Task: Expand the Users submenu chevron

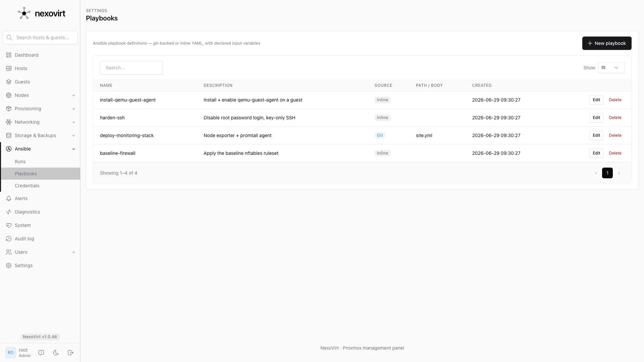Action: pos(73,252)
